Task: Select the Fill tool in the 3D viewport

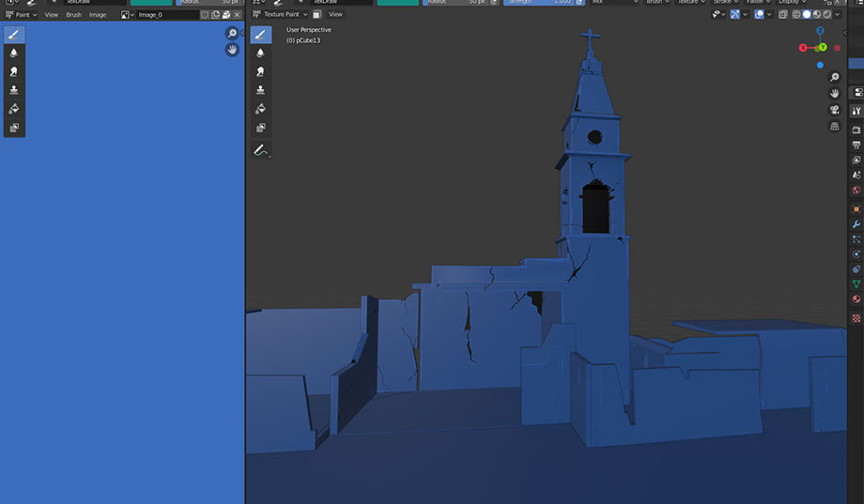Action: tap(261, 109)
